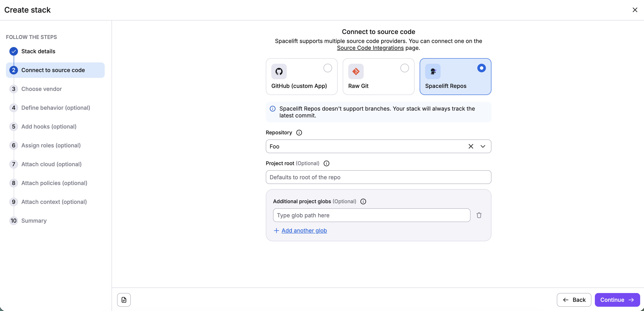
Task: Click the document template icon at bottom left
Action: pyautogui.click(x=124, y=299)
